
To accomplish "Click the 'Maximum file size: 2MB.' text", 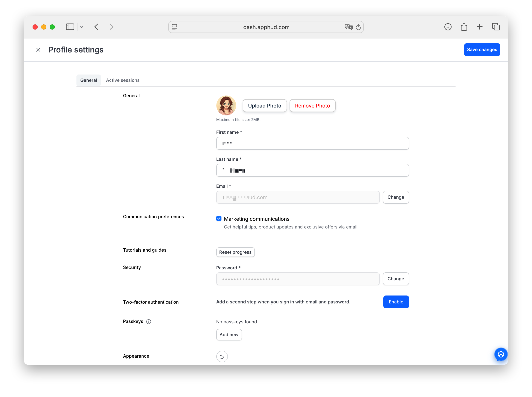I will [238, 120].
